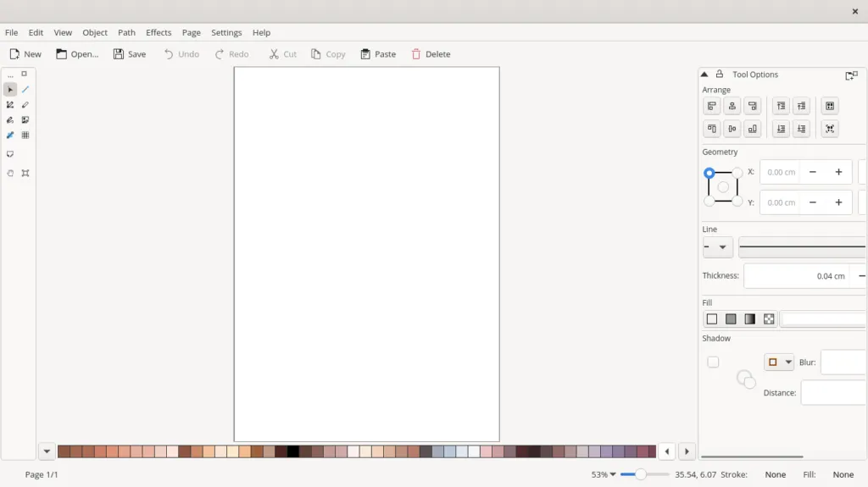The image size is (868, 487).
Task: Open the Effects menu
Action: point(159,32)
